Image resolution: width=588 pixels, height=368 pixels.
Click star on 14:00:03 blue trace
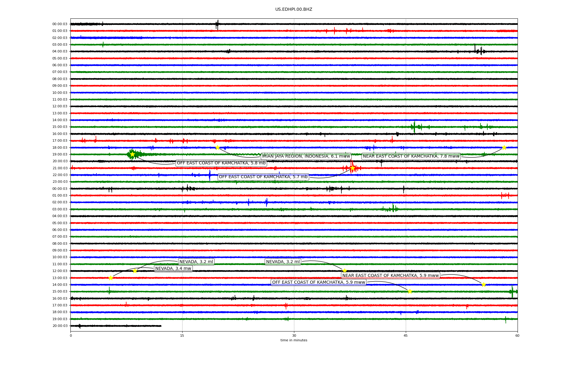(x=484, y=285)
